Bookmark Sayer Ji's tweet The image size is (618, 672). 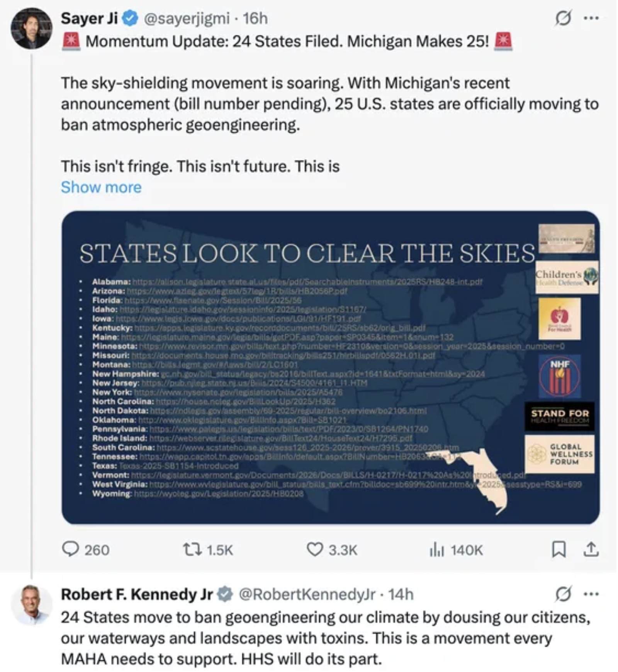559,549
